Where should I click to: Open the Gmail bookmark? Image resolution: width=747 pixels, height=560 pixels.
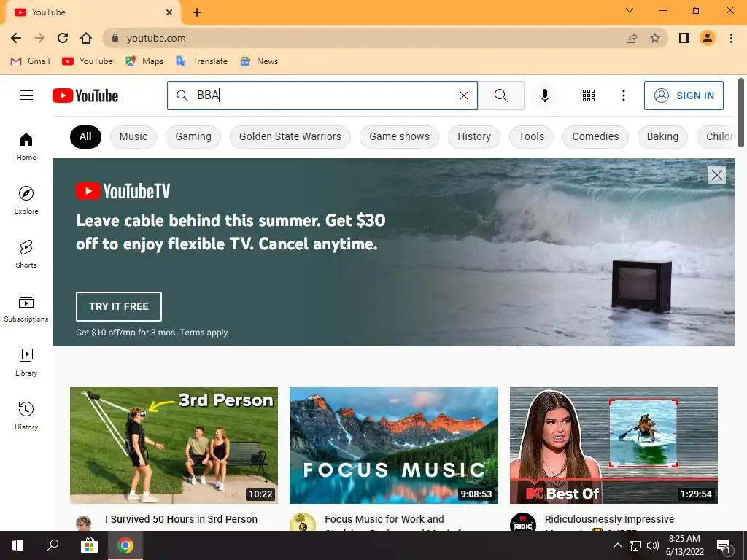click(30, 61)
